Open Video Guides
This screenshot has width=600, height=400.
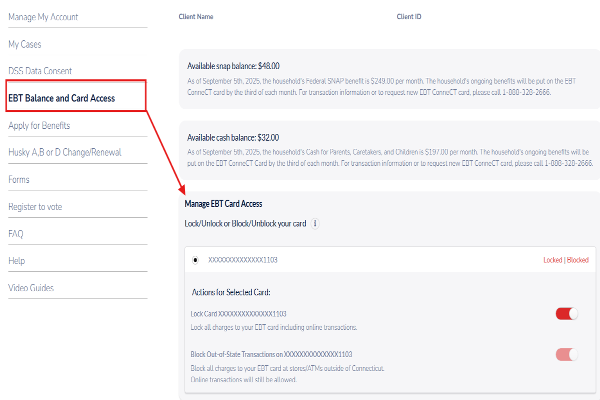tap(31, 288)
